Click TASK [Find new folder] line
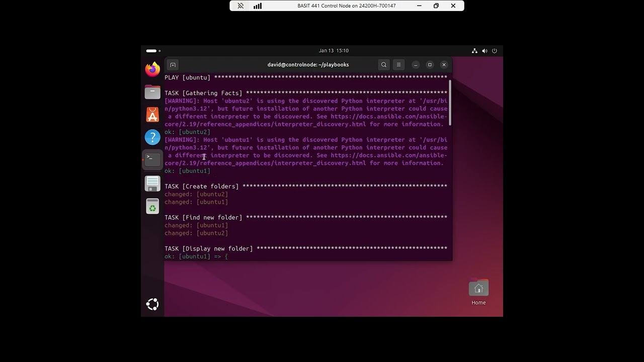 coord(306,218)
